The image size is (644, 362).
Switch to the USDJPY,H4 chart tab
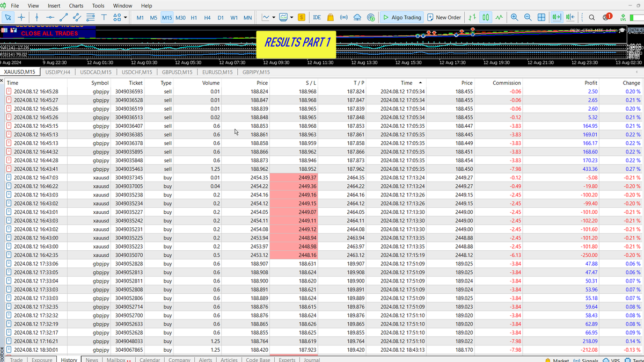[58, 72]
